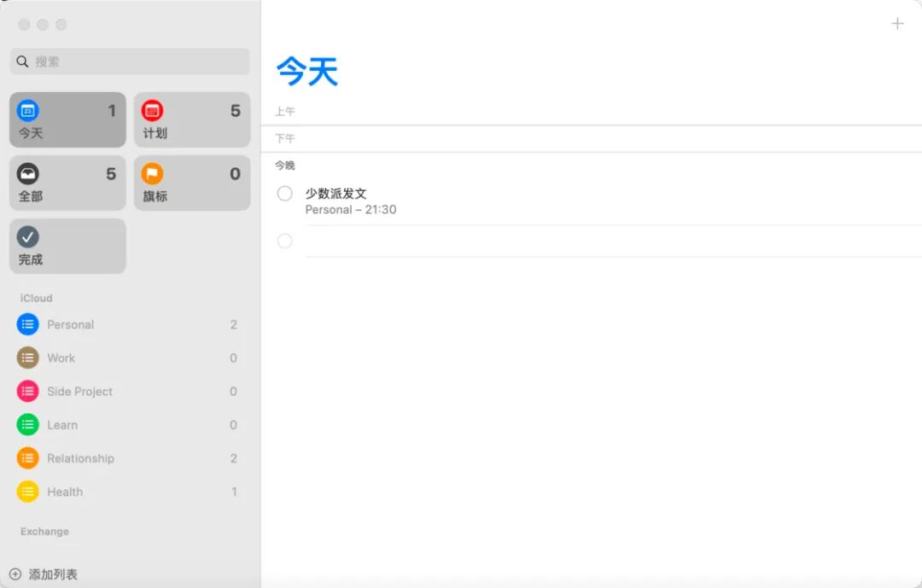Click the plus icon to add reminder
Viewport: 922px width, 588px height.
click(896, 24)
